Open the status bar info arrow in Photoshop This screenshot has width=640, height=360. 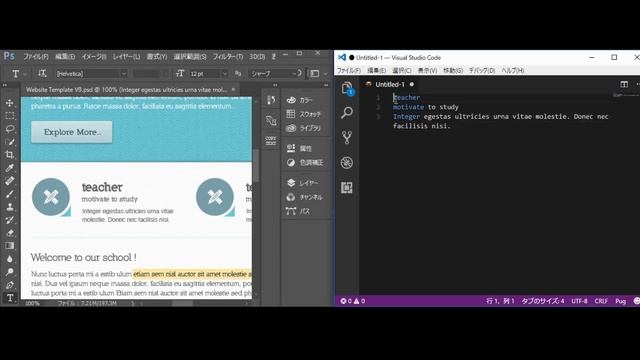click(x=132, y=303)
